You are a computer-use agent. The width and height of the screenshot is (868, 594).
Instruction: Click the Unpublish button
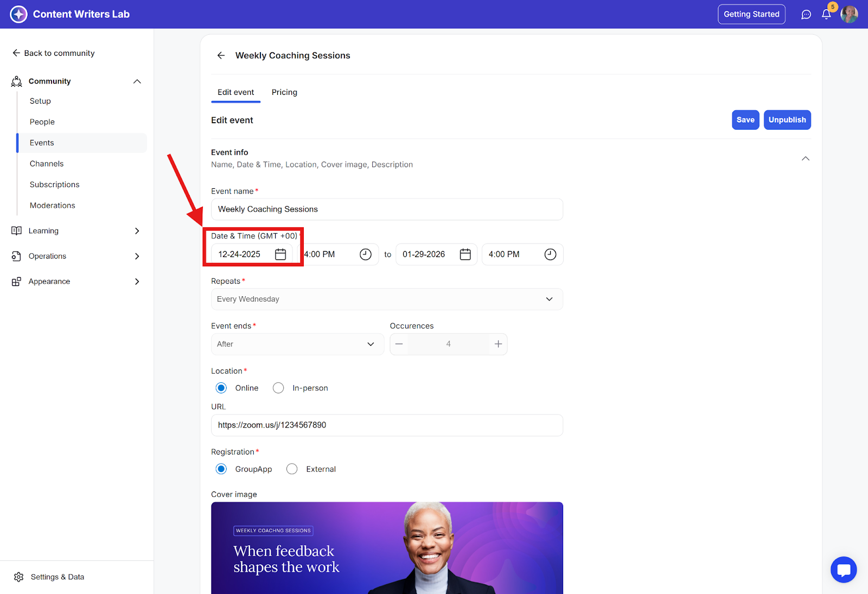787,120
